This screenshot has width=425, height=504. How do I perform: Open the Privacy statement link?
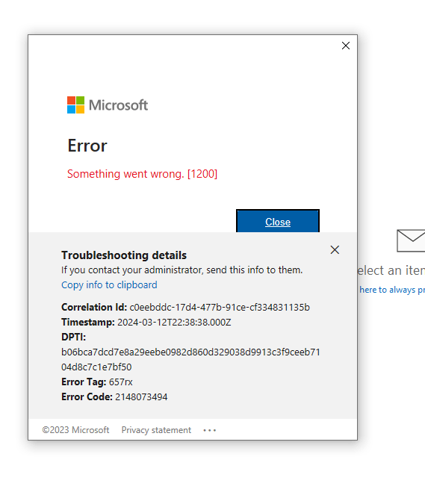156,430
